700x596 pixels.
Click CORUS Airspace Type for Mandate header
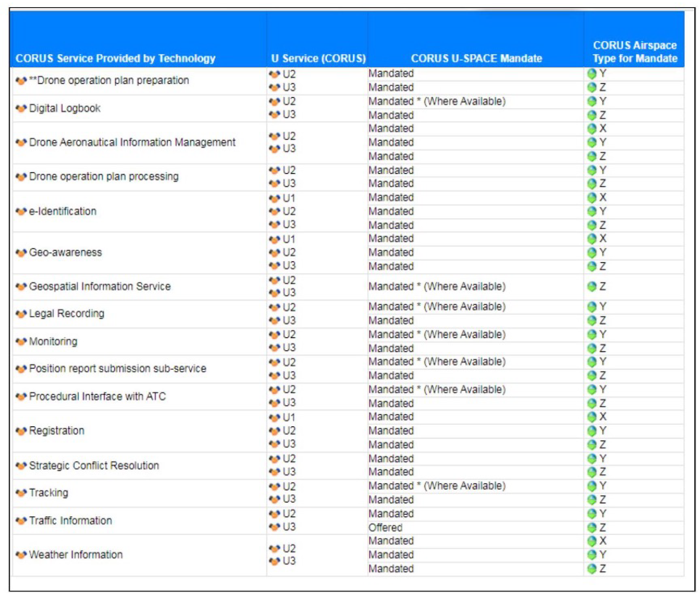(635, 52)
